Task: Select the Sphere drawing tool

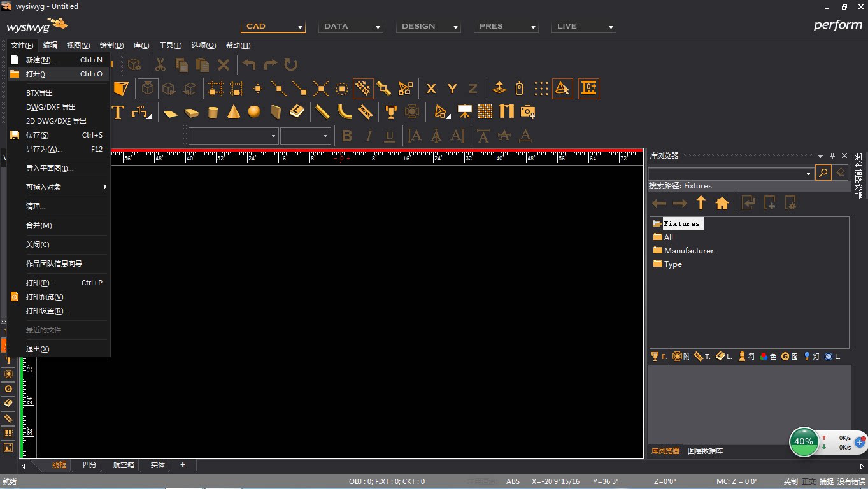Action: [x=254, y=112]
